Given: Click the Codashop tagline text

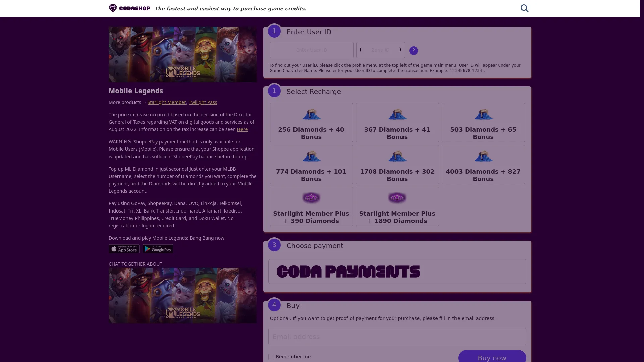Looking at the screenshot, I should click(x=230, y=9).
